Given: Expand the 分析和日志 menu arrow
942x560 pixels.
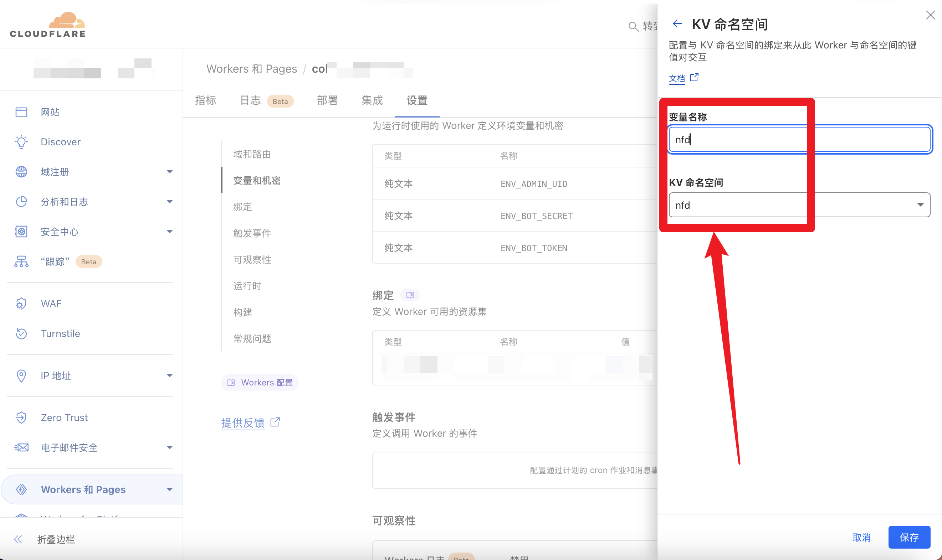Looking at the screenshot, I should 170,202.
